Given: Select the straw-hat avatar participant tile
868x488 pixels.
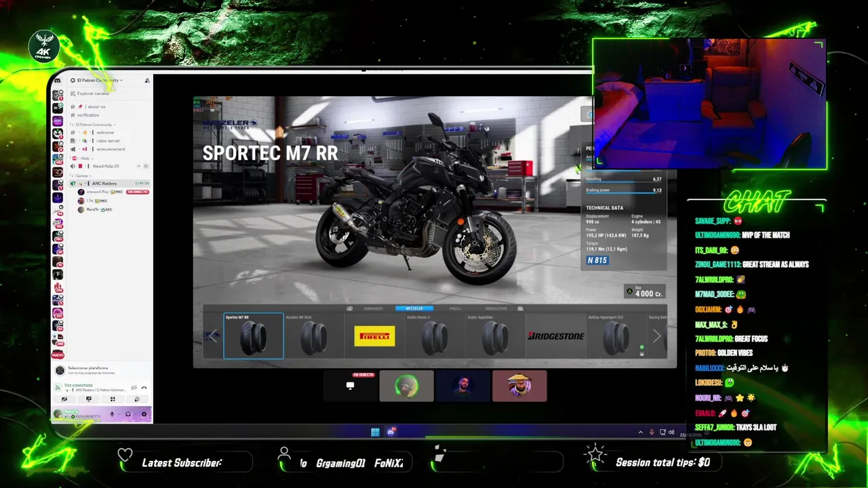Looking at the screenshot, I should 519,386.
